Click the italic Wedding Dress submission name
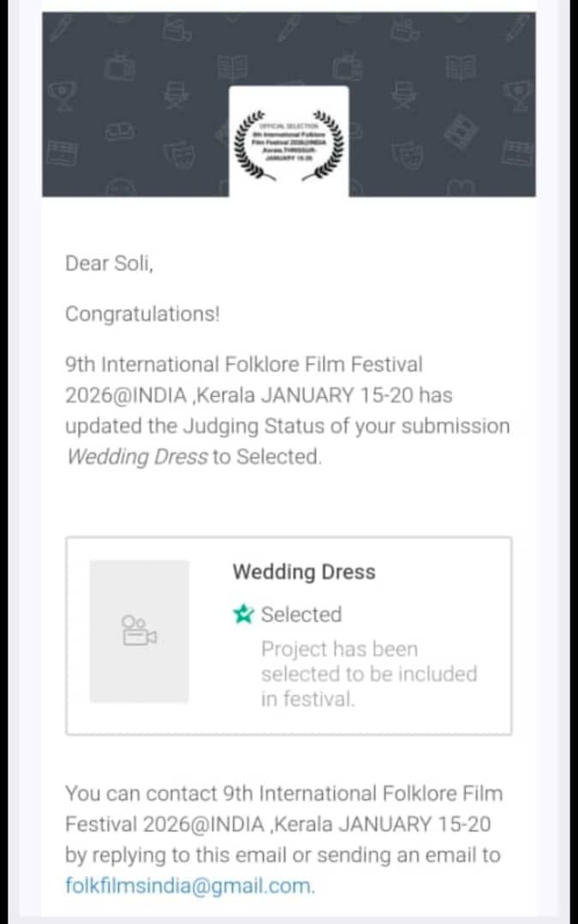 137,457
